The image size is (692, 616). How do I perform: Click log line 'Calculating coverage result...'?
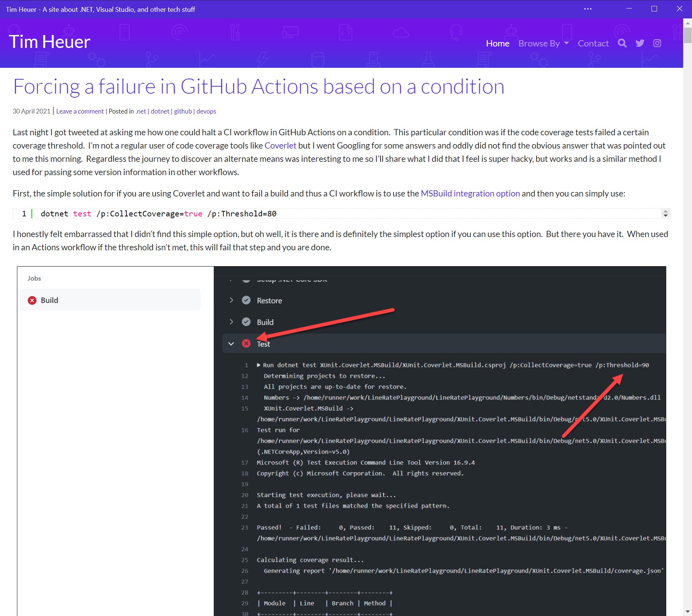(310, 560)
